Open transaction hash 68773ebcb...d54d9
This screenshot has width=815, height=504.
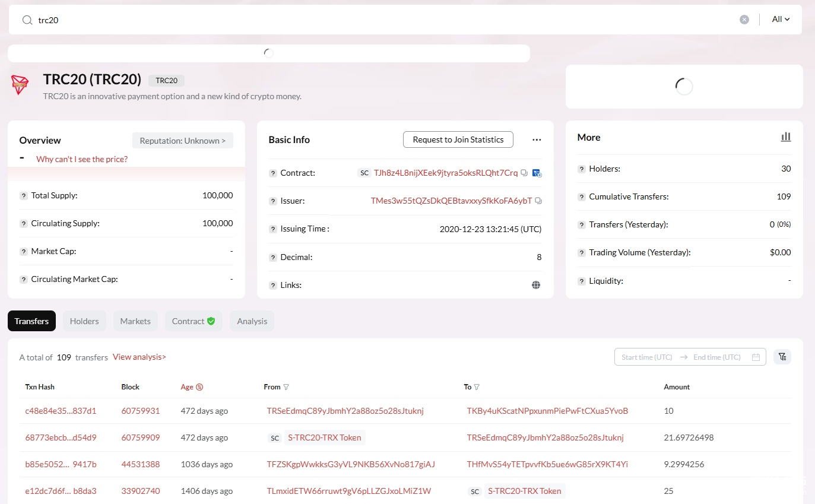(61, 438)
